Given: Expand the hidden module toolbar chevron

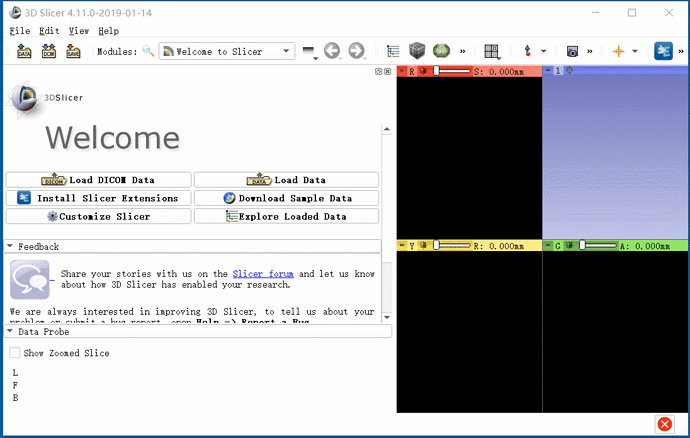Looking at the screenshot, I should coord(462,52).
